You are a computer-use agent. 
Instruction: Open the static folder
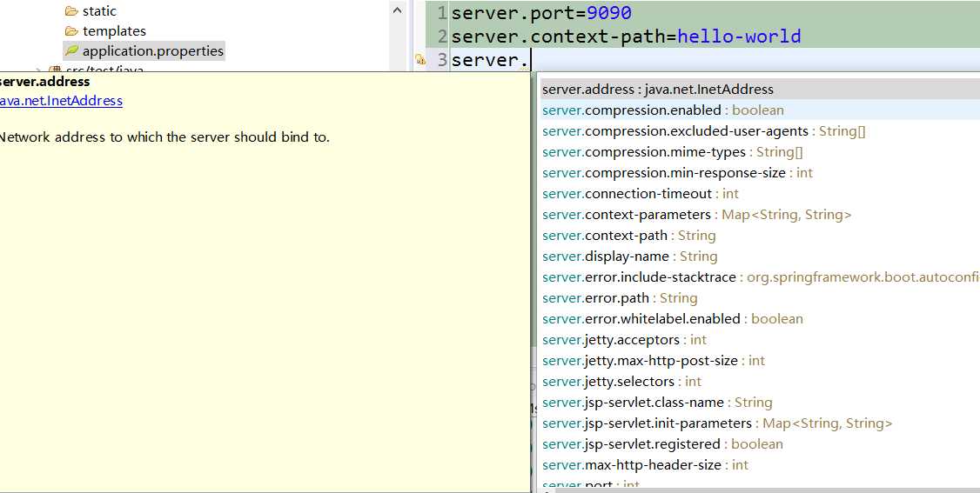click(98, 10)
